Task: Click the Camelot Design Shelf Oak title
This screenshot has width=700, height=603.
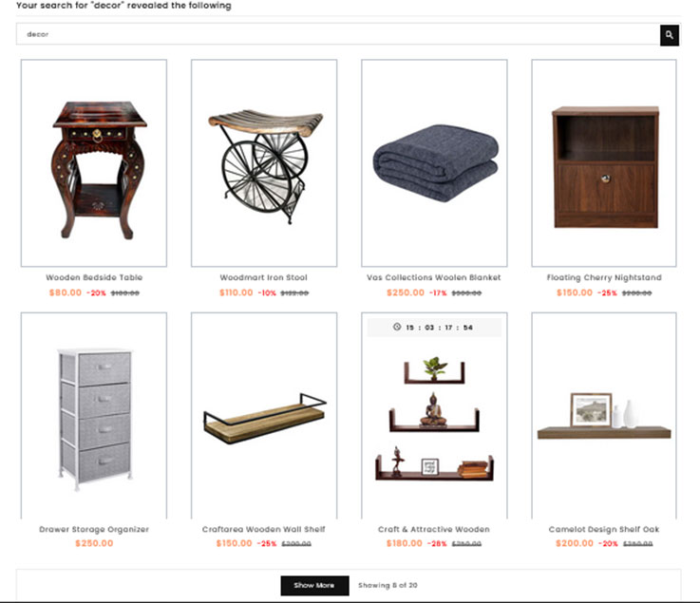Action: [604, 529]
